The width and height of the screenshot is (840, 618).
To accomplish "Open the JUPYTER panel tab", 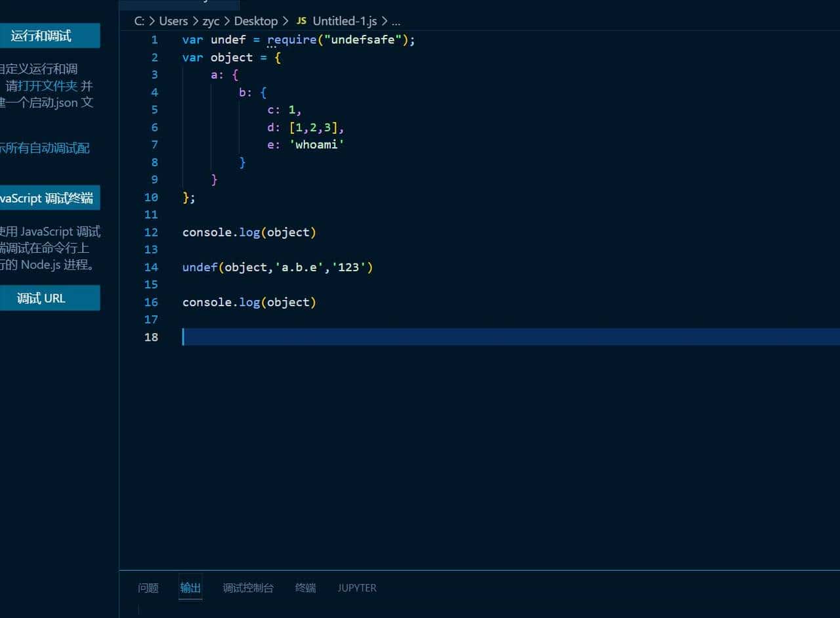I will [x=356, y=588].
